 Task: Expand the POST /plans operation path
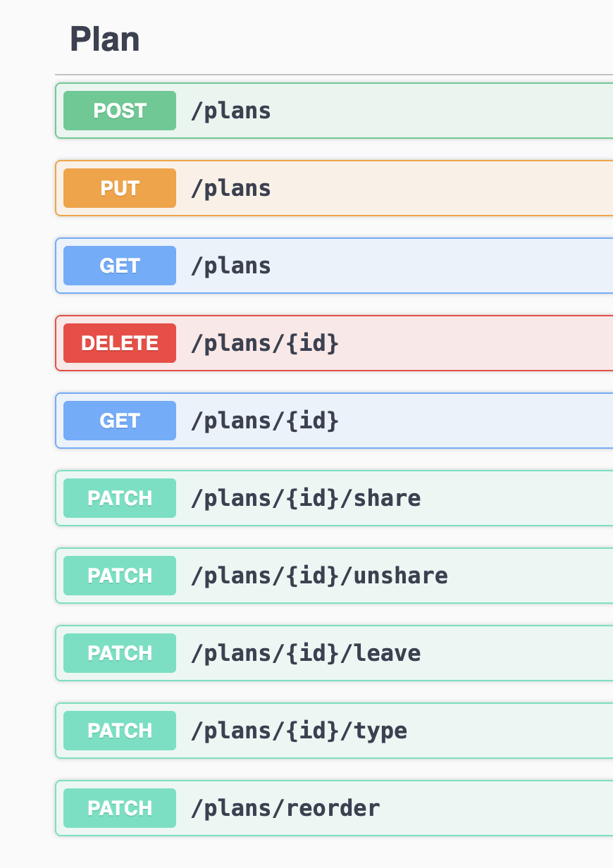[231, 111]
